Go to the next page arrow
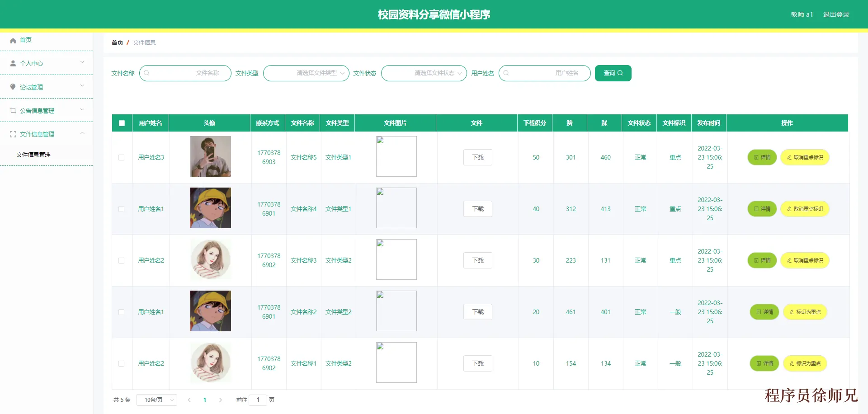868x414 pixels. [221, 400]
